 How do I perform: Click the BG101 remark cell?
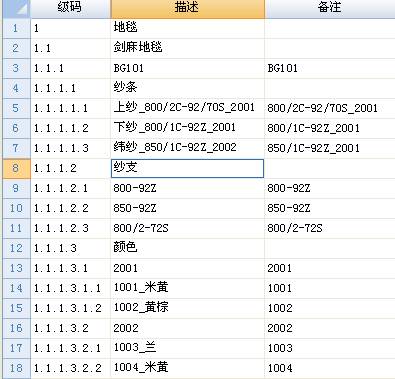point(330,68)
